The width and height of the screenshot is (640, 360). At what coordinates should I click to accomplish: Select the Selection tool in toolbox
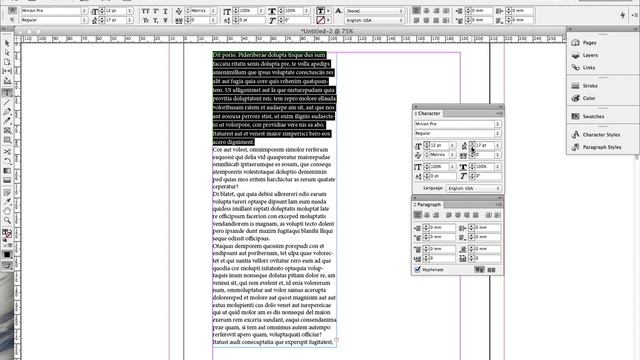pos(7,43)
